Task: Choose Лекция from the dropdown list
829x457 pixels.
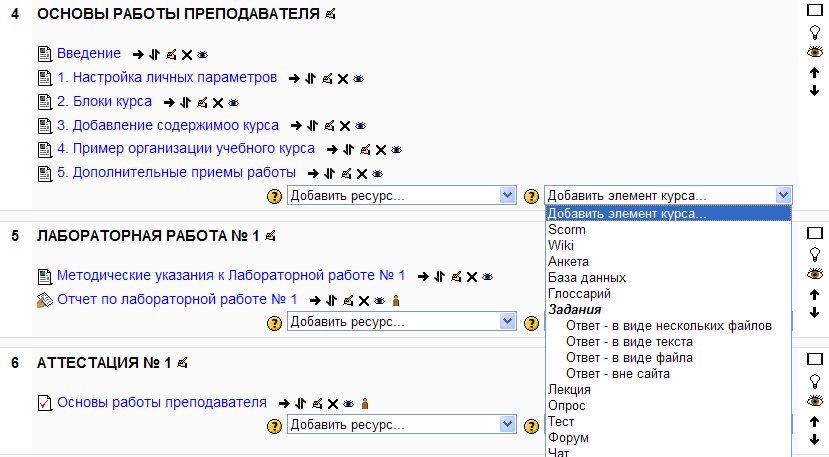Action: tap(668, 390)
